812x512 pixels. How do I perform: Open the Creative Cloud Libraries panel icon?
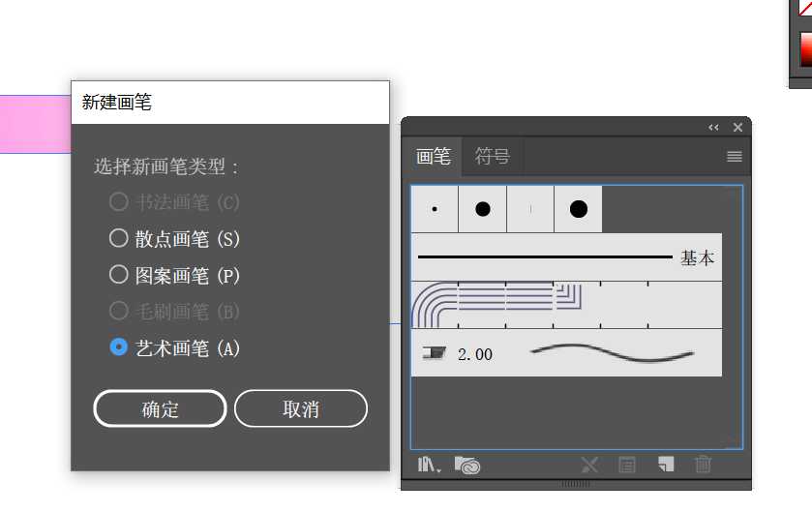467,465
